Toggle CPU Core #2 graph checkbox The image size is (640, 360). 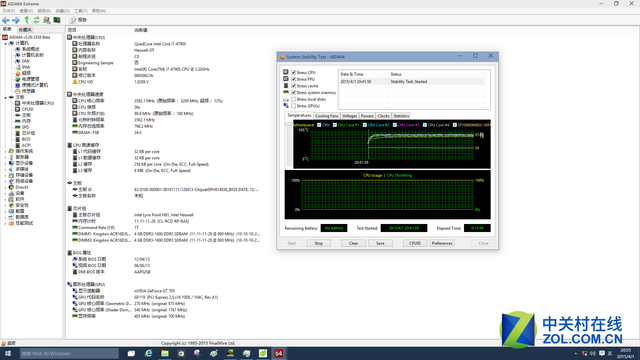364,125
